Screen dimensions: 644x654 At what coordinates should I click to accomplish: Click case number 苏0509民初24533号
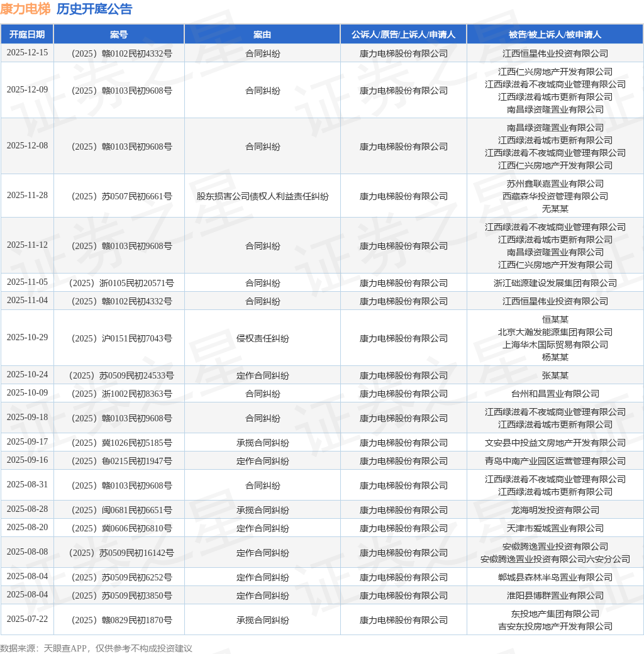point(121,375)
